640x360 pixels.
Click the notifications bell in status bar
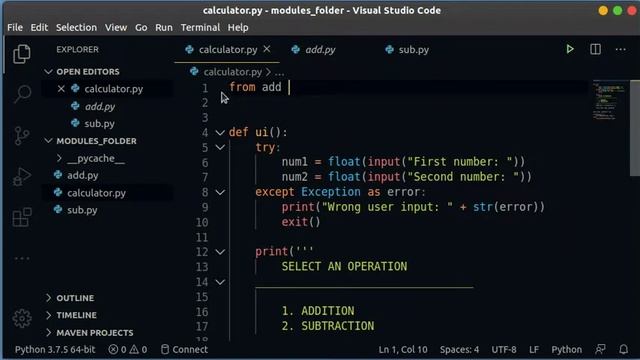[623, 349]
